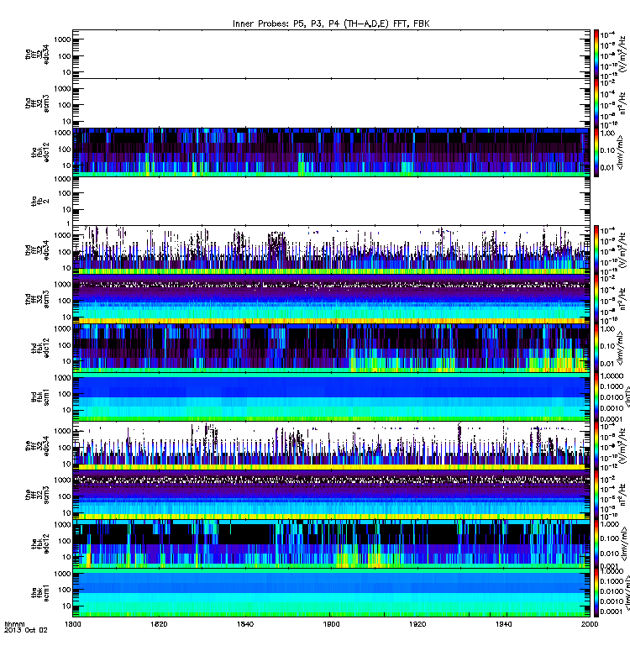Screen dimensions: 630x672
Task: Click the "2000" time axis tick label
Action: click(x=590, y=624)
